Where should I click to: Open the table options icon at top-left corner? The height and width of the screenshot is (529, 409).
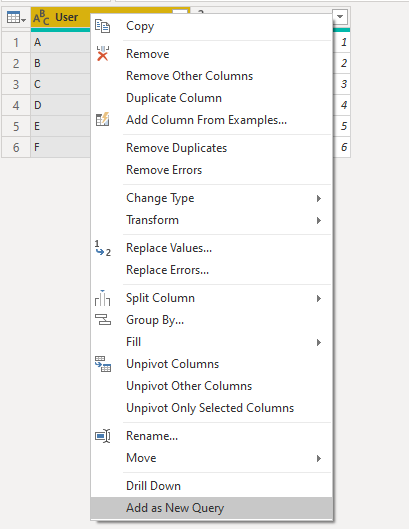coord(16,17)
